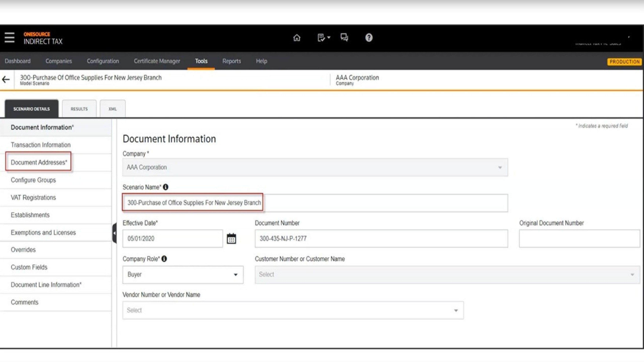Switch to the XML tab
The width and height of the screenshot is (644, 362).
[x=112, y=109]
